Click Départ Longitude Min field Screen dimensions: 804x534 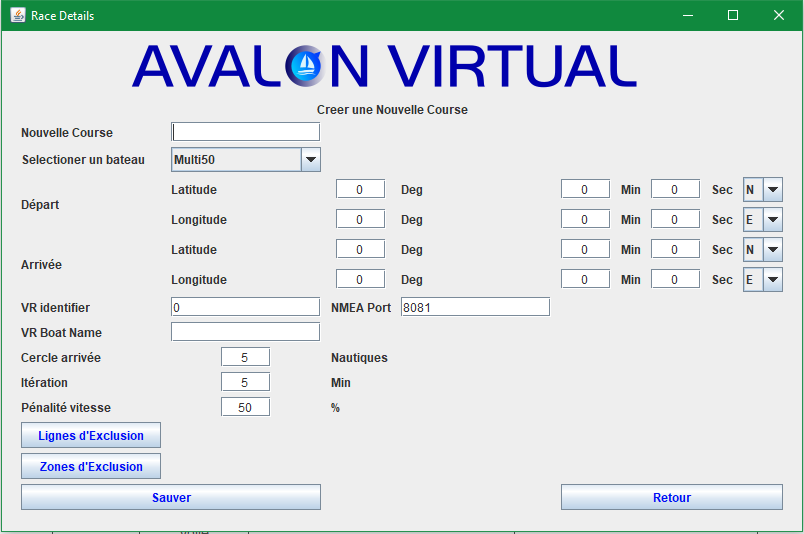point(585,219)
